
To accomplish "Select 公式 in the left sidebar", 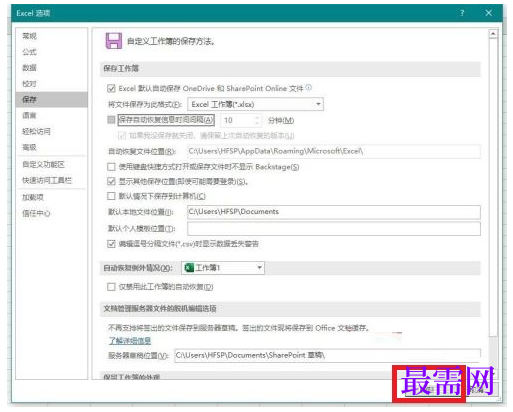I will tap(29, 52).
